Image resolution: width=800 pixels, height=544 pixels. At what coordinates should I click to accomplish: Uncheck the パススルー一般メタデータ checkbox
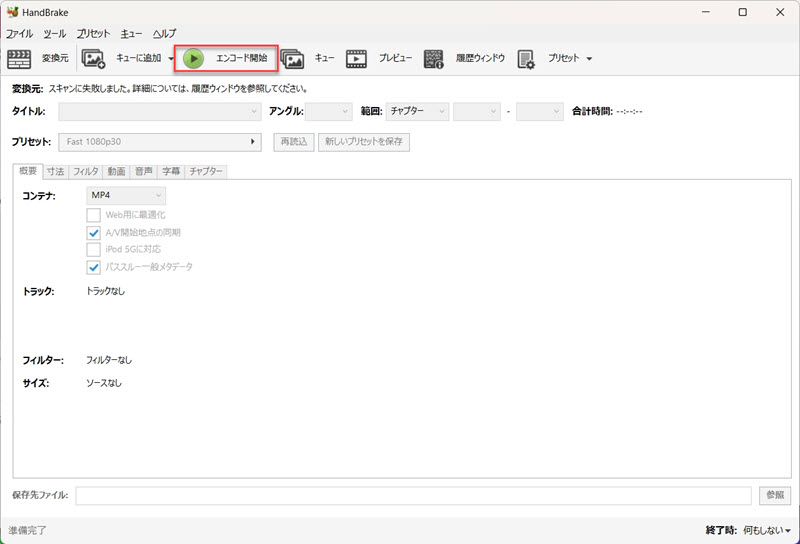[93, 267]
